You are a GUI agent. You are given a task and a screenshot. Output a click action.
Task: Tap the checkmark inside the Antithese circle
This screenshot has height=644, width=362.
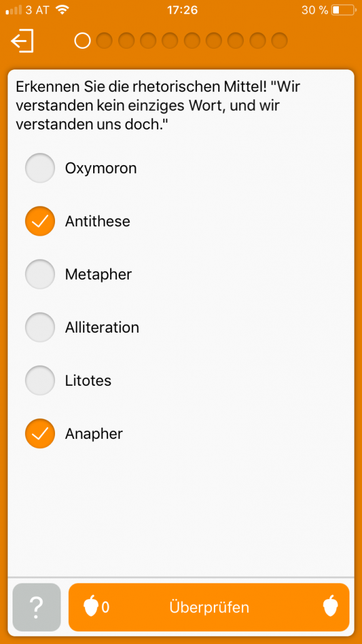coord(39,221)
